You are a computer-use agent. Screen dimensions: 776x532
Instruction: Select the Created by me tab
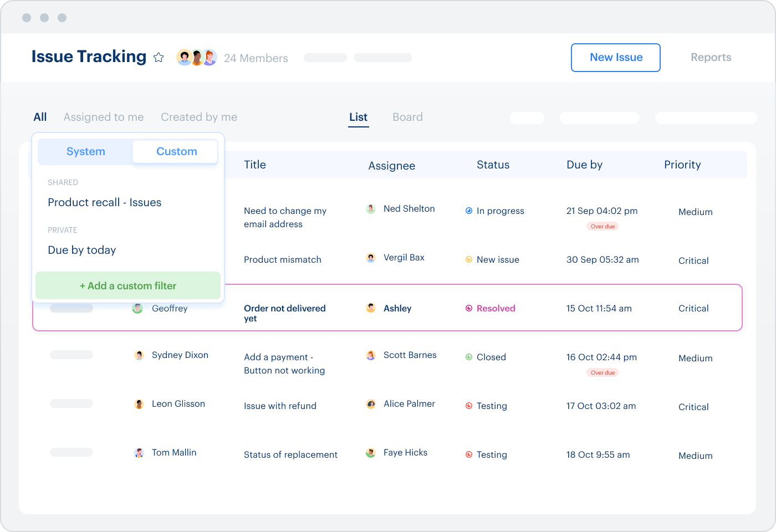click(199, 117)
